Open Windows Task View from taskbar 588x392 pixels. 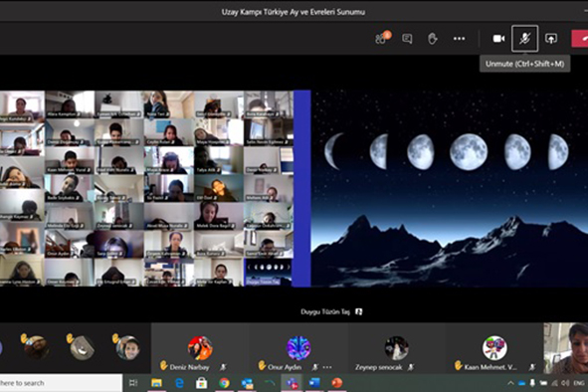pos(133,383)
